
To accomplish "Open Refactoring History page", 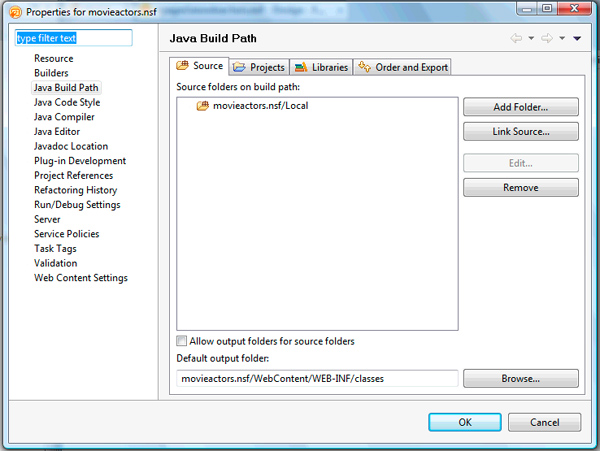I will (75, 190).
